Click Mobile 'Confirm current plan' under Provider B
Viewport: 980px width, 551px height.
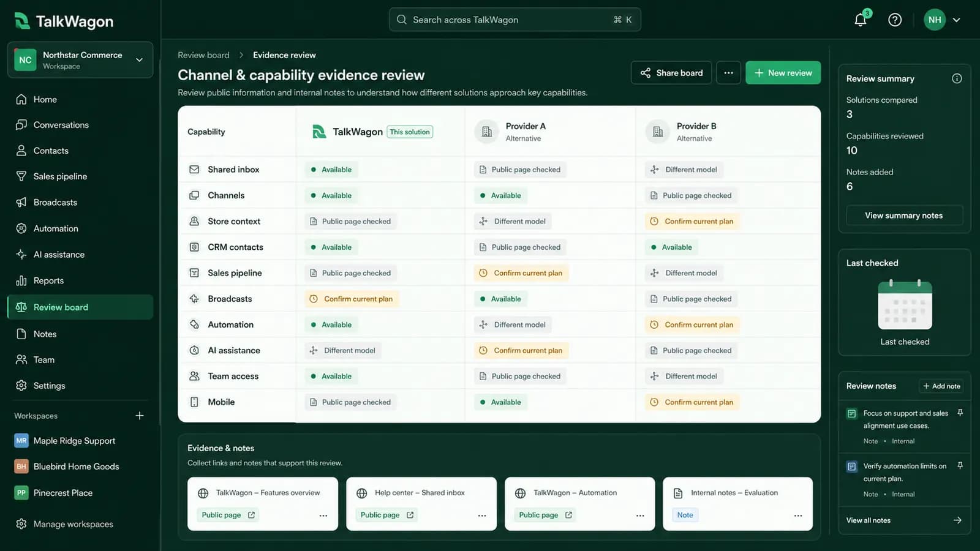coord(692,402)
